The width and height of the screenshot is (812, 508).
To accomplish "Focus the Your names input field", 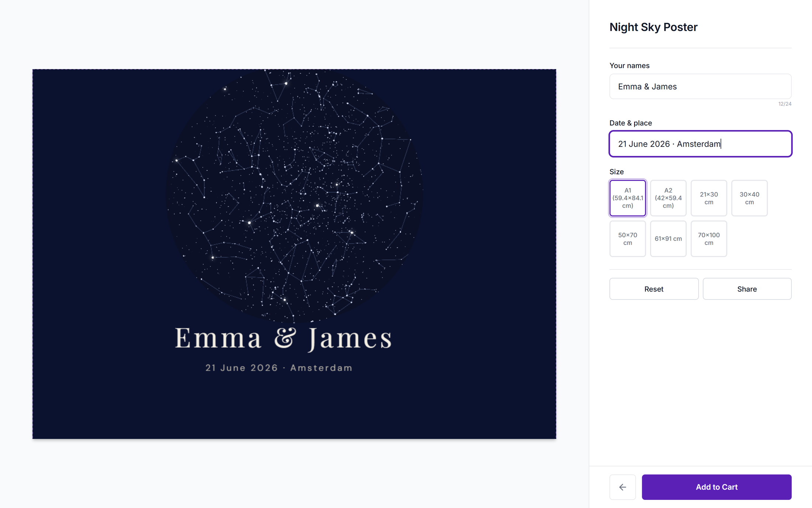I will pos(700,86).
